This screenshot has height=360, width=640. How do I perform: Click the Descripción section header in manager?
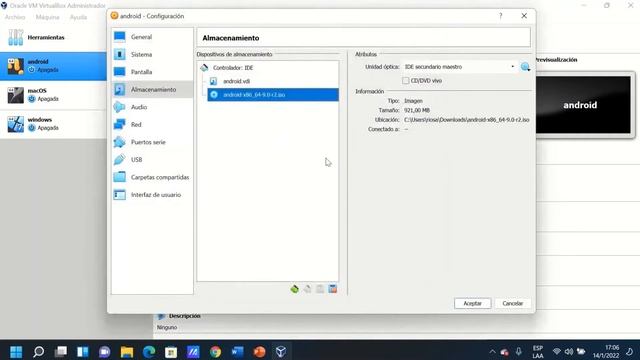click(184, 316)
